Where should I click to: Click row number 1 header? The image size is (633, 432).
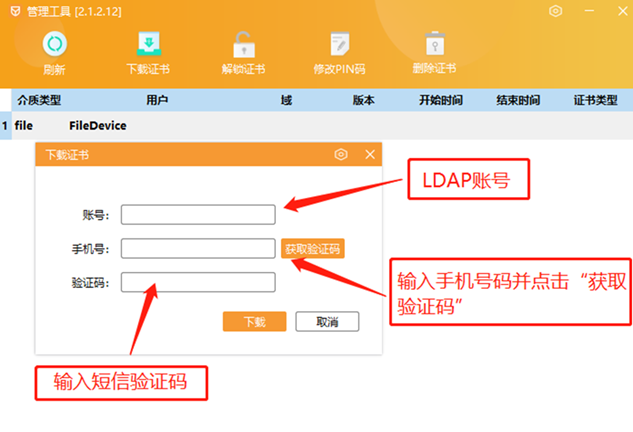tap(5, 126)
